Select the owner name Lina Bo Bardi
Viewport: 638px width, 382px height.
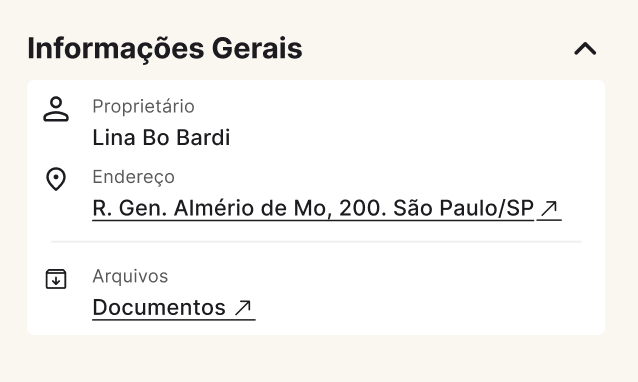click(161, 138)
